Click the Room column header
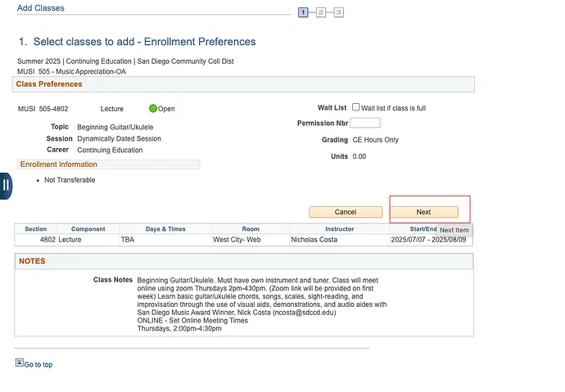This screenshot has height=392, width=565. [x=251, y=229]
